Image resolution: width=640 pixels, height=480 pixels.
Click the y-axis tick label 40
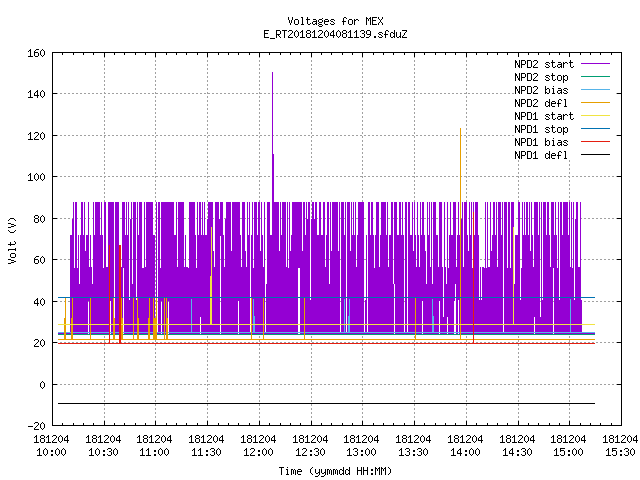(x=39, y=302)
